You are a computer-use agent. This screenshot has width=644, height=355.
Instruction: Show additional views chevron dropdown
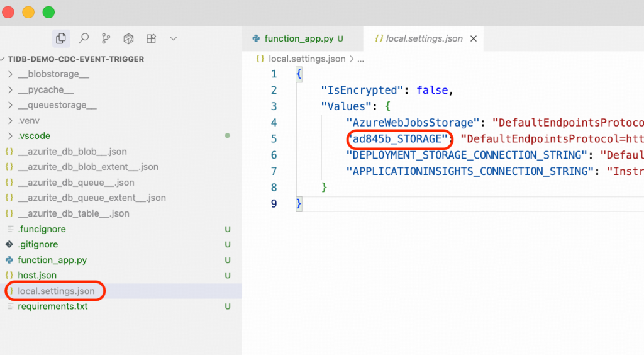[174, 38]
